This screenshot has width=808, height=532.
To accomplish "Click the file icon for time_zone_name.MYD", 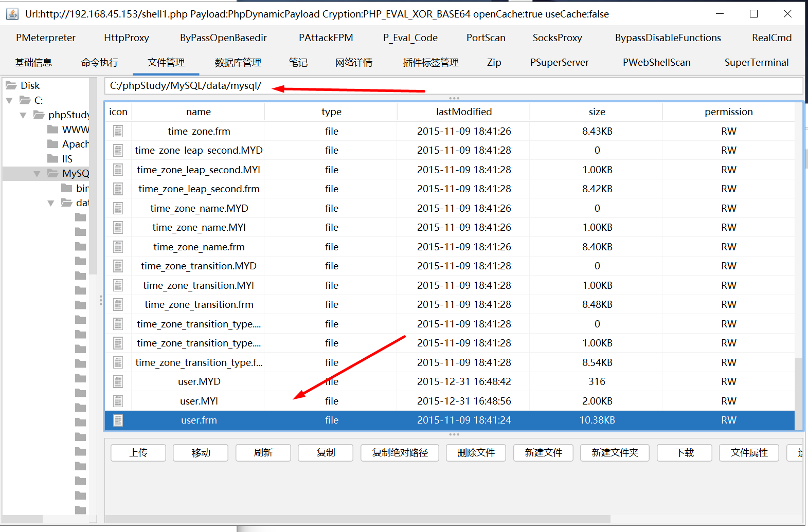I will (x=118, y=208).
